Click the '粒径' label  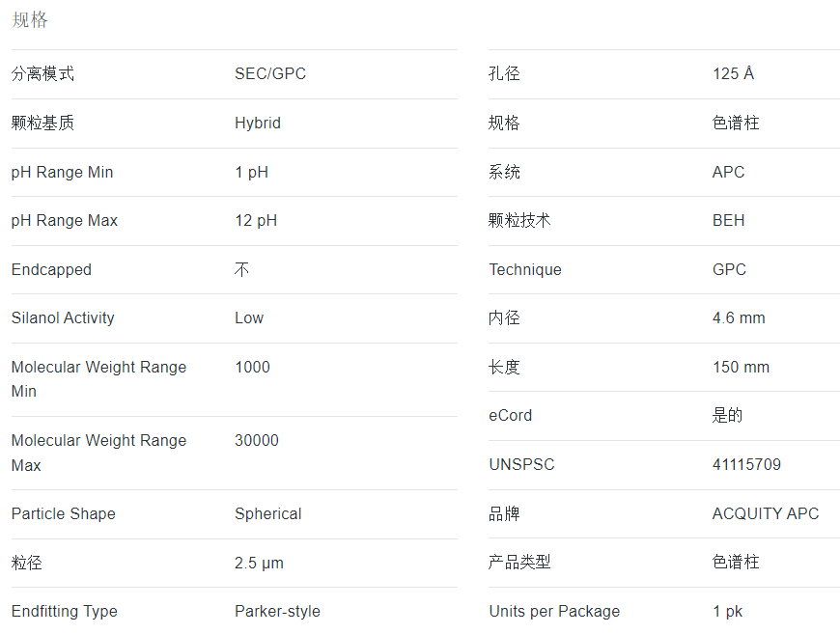tap(27, 563)
